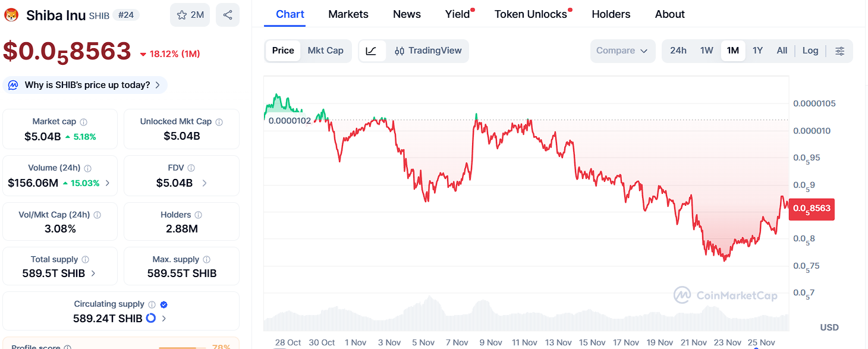
Task: Click "Why is SHIB's price up today?"
Action: click(x=87, y=85)
